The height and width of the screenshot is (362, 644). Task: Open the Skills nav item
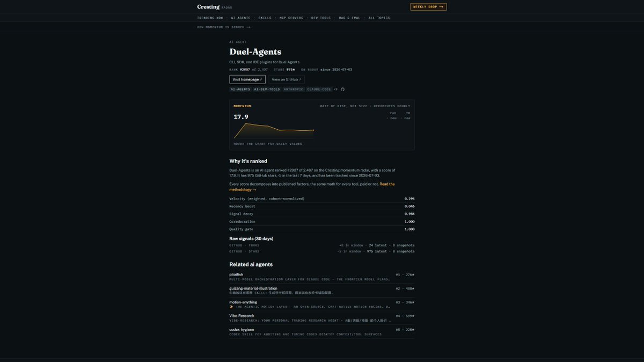click(265, 18)
